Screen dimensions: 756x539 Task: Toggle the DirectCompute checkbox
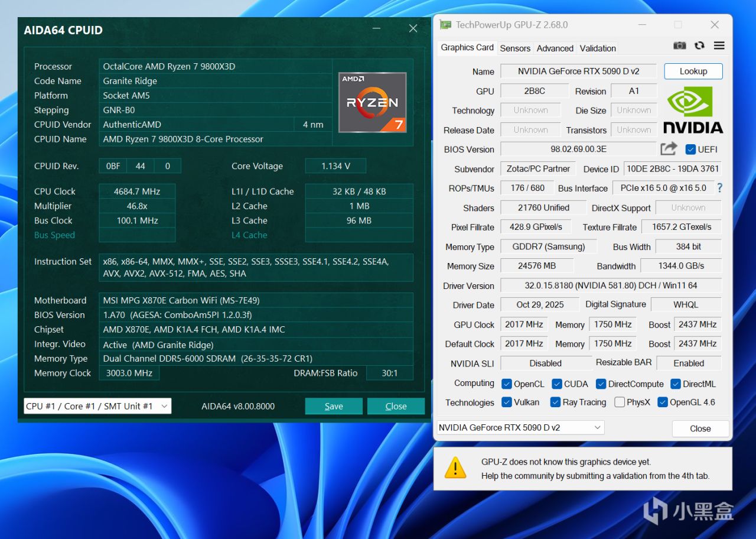click(601, 384)
